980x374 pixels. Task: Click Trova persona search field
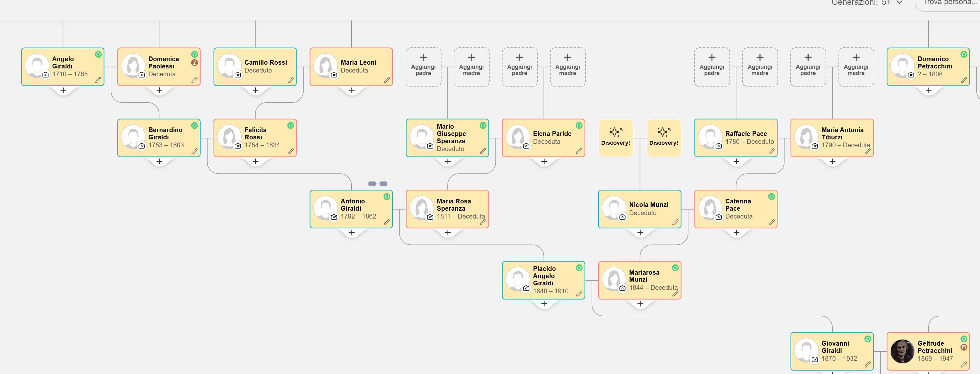pos(947,4)
